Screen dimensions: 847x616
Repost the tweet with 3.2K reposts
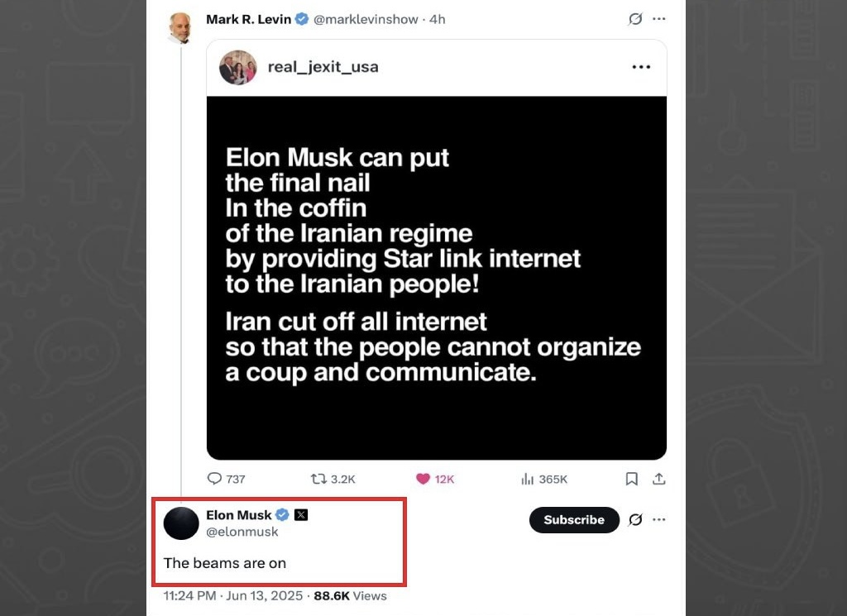(x=318, y=479)
